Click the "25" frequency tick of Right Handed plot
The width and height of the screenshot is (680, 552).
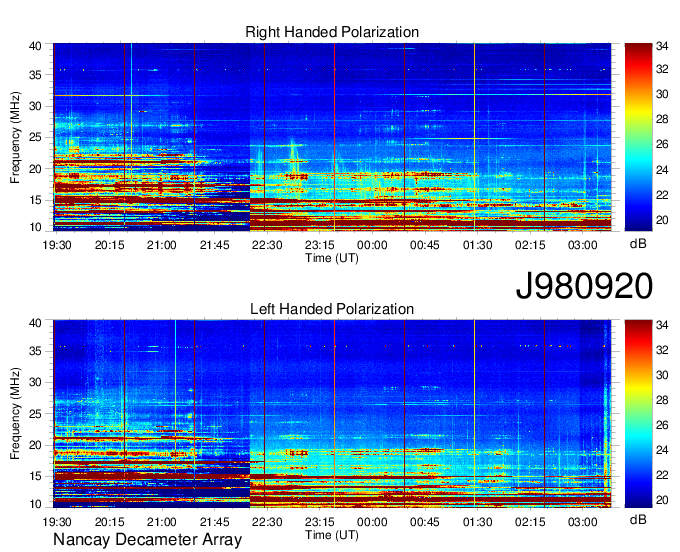(x=35, y=138)
